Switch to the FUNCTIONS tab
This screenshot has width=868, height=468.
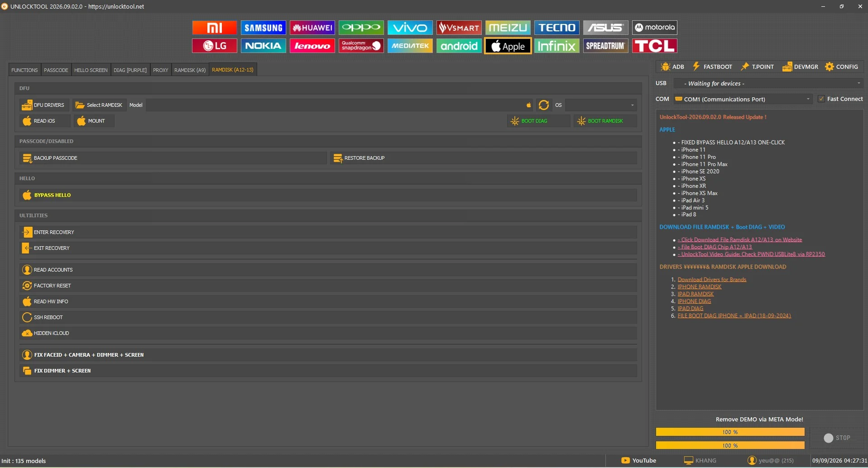24,70
